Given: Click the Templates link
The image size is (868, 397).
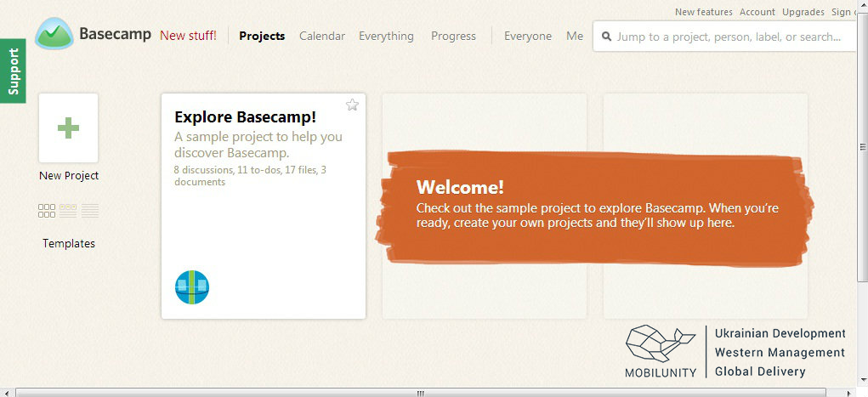Looking at the screenshot, I should [x=69, y=243].
